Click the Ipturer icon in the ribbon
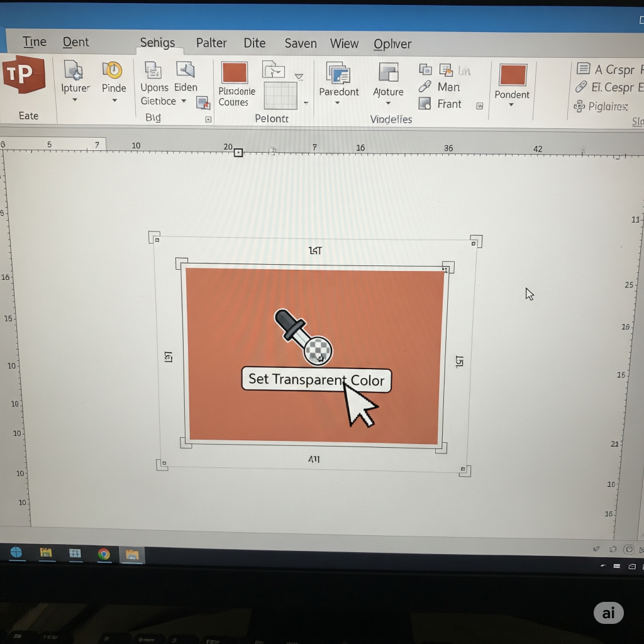Image resolution: width=644 pixels, height=644 pixels. pos(74,70)
